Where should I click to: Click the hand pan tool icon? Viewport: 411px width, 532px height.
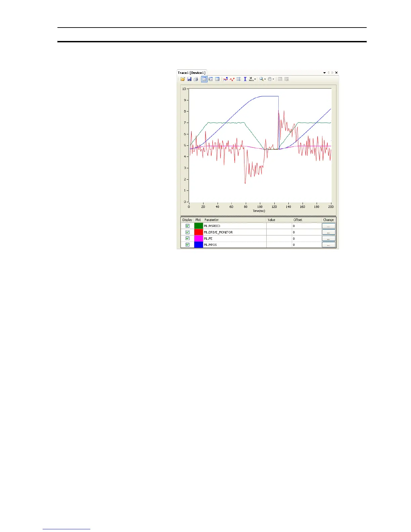(x=270, y=79)
